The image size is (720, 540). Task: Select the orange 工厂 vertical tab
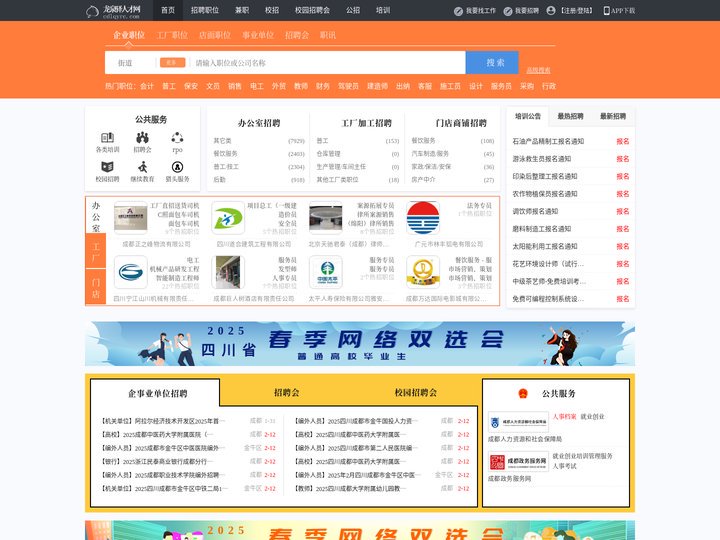coord(96,251)
